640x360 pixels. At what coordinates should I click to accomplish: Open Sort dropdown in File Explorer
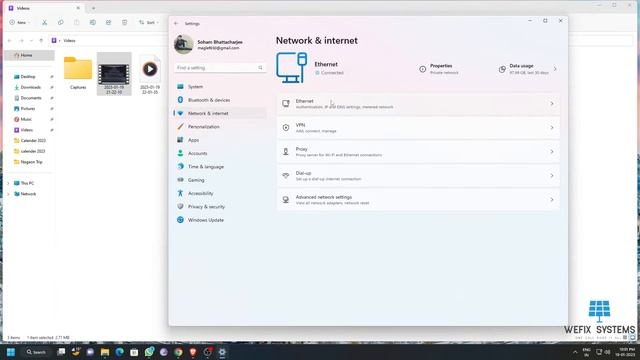[149, 22]
